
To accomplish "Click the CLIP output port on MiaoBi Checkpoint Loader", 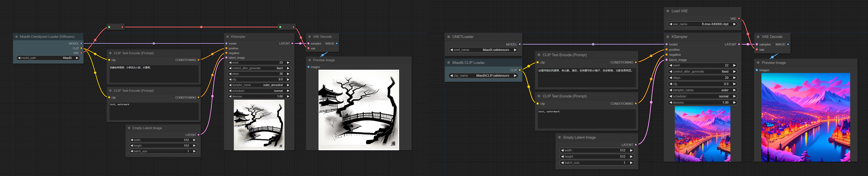I will [x=81, y=48].
